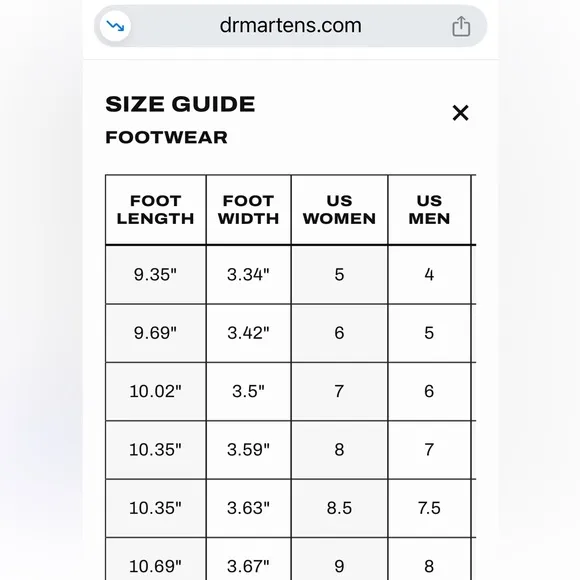Click US men size 7.5 cell
The height and width of the screenshot is (580, 580).
(x=429, y=508)
